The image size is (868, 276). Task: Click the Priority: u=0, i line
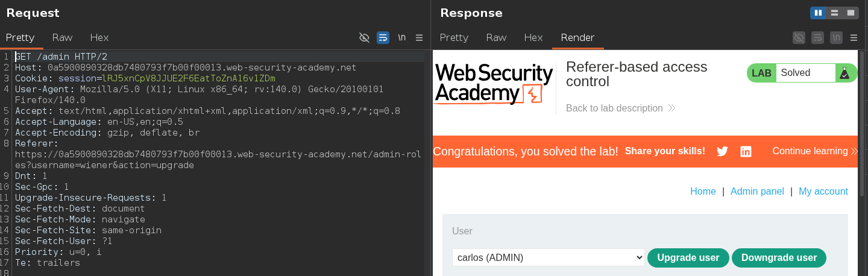coord(58,252)
